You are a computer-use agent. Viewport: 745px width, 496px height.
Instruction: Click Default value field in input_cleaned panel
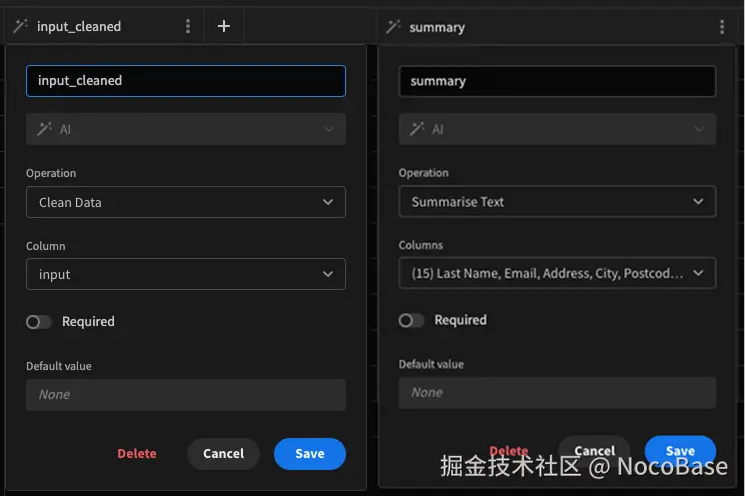[x=186, y=395]
